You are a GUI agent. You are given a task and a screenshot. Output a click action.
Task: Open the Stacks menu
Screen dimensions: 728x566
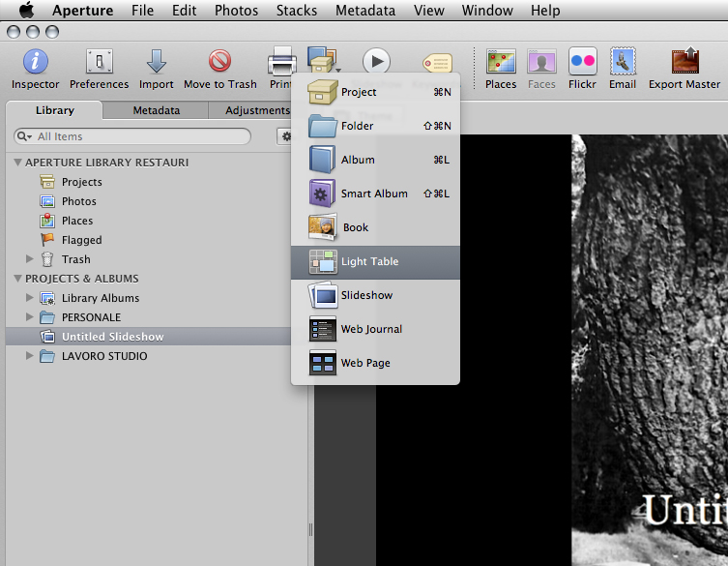(x=297, y=11)
